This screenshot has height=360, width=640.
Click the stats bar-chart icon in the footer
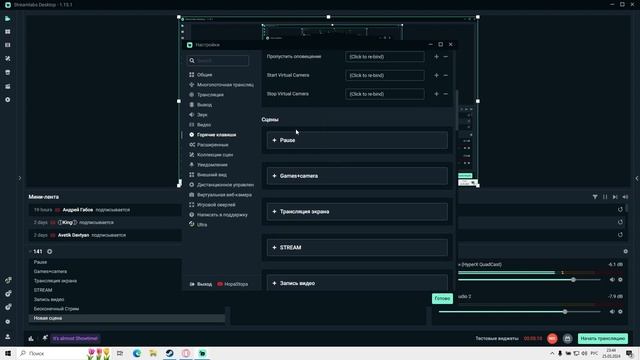(x=31, y=338)
